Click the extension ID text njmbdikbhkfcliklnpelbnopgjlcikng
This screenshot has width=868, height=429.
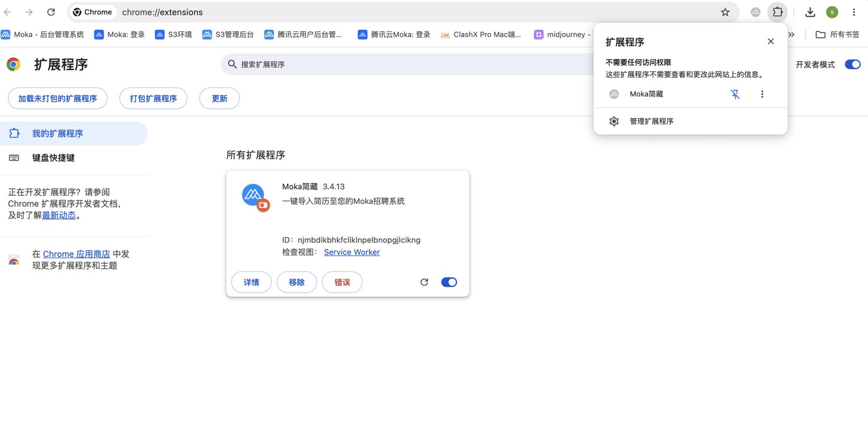(359, 240)
